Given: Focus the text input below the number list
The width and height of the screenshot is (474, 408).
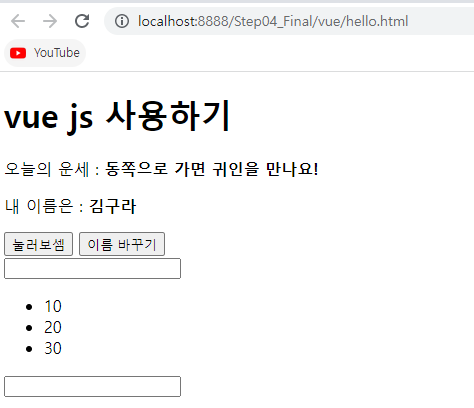Looking at the screenshot, I should coord(92,387).
